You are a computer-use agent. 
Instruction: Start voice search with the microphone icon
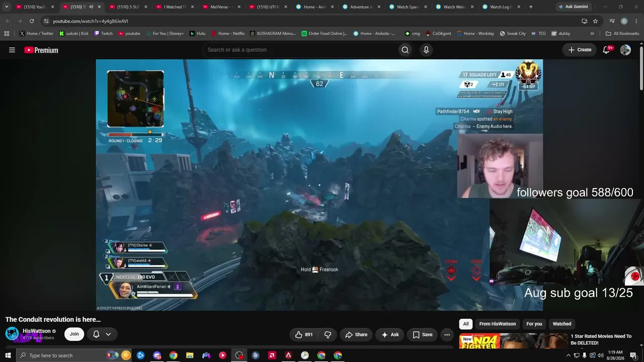tap(426, 50)
